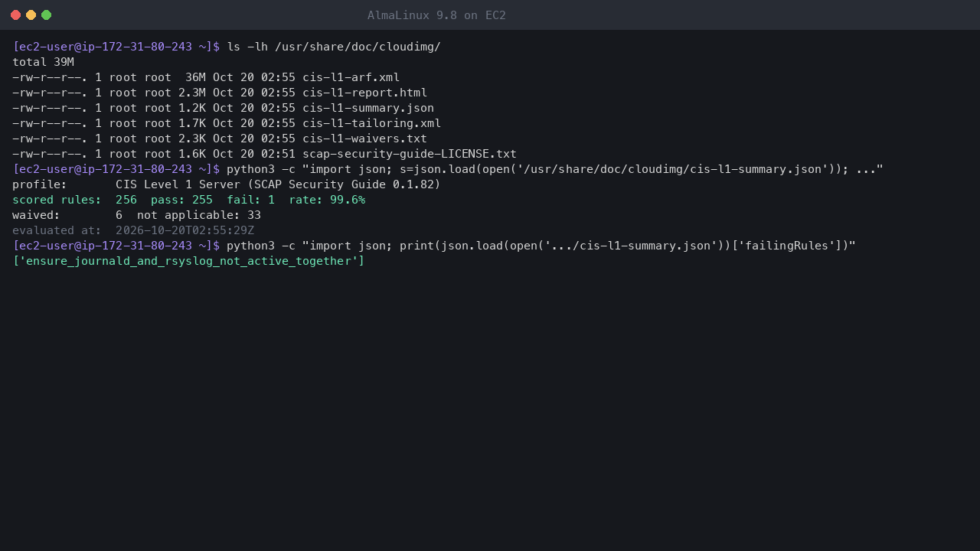Select the filename cis-l1-arf.xml
This screenshot has height=551, width=980.
click(x=351, y=77)
